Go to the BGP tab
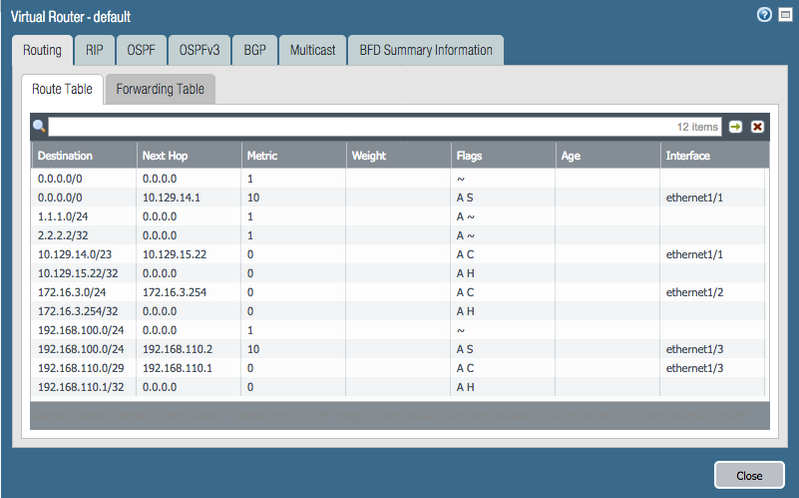 click(255, 50)
